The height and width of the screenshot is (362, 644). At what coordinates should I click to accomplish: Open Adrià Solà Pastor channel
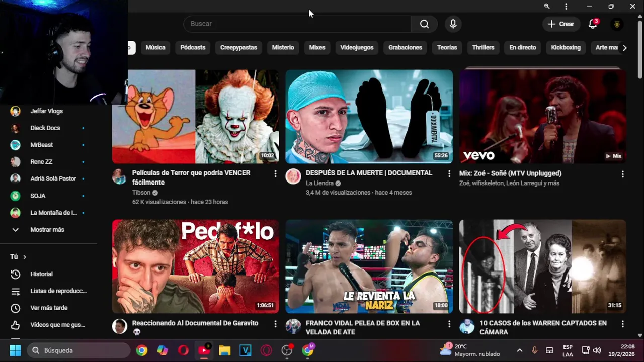(x=49, y=178)
